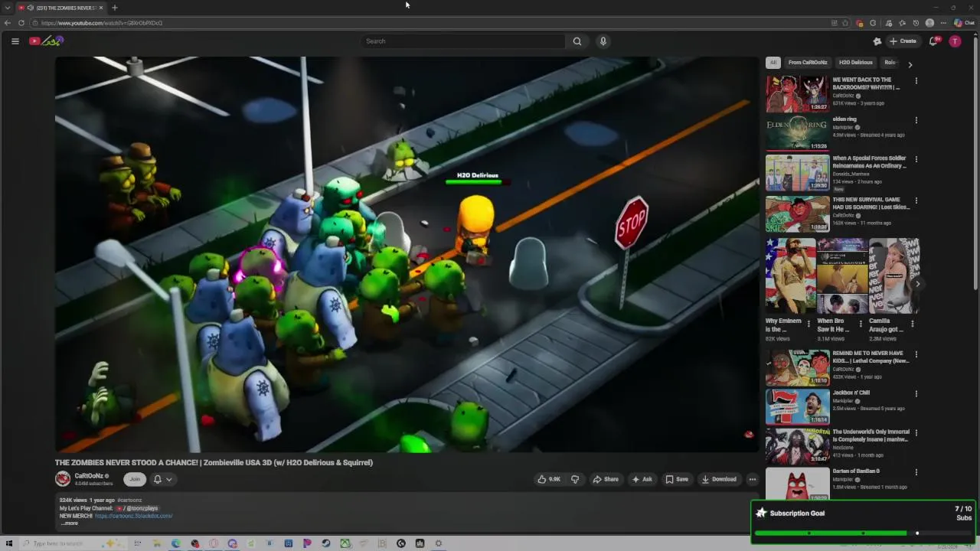The height and width of the screenshot is (551, 980).
Task: Open Copilot Chat in the browser toolbar
Action: [964, 23]
